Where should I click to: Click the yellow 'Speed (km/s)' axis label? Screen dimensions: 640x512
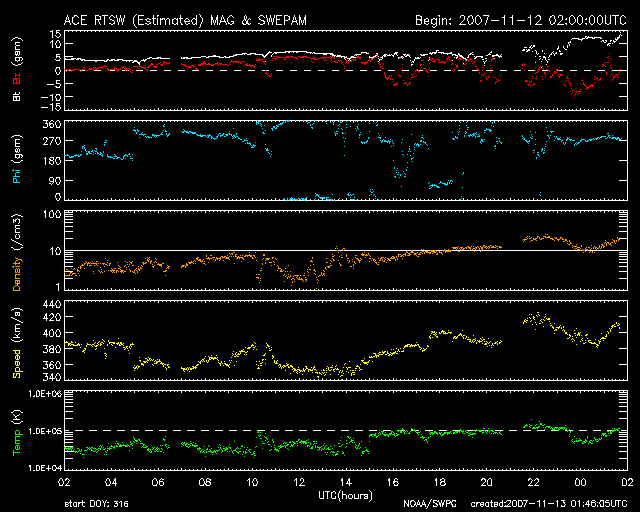click(x=17, y=343)
